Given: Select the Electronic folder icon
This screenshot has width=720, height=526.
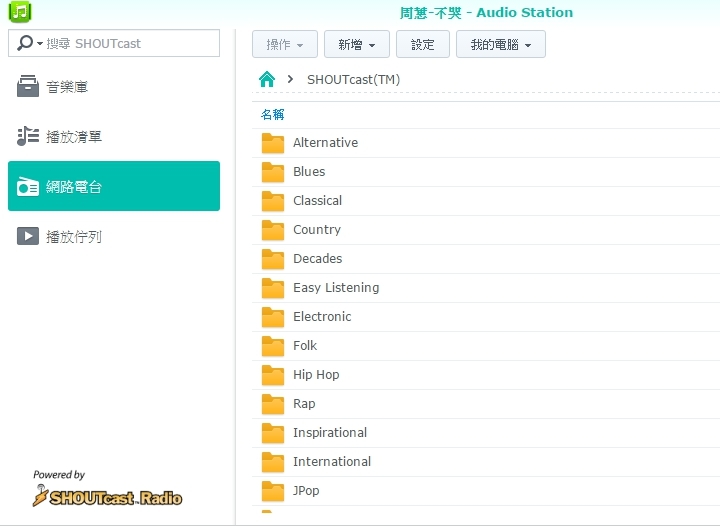Looking at the screenshot, I should click(x=273, y=317).
